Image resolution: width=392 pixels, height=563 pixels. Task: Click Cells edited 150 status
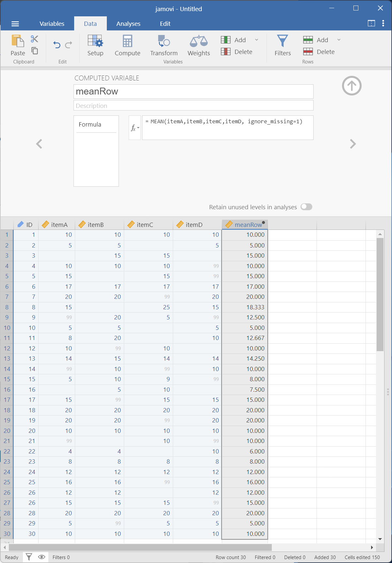tap(362, 557)
